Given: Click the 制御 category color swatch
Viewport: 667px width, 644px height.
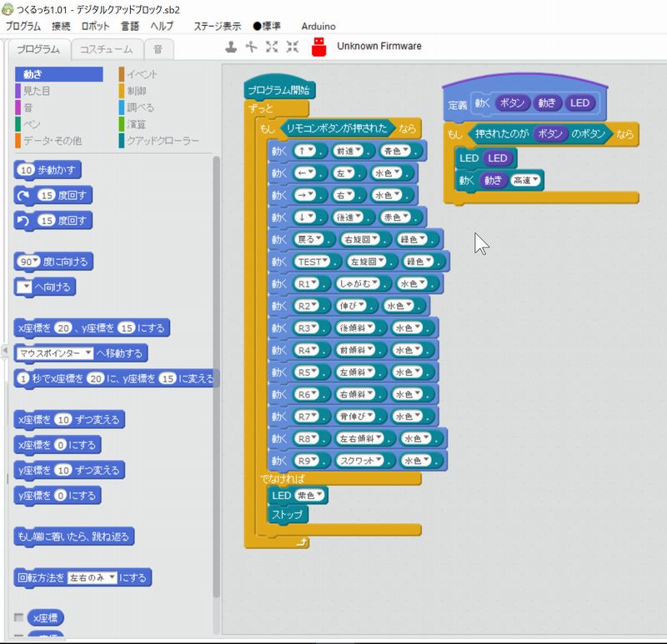Looking at the screenshot, I should pos(121,91).
